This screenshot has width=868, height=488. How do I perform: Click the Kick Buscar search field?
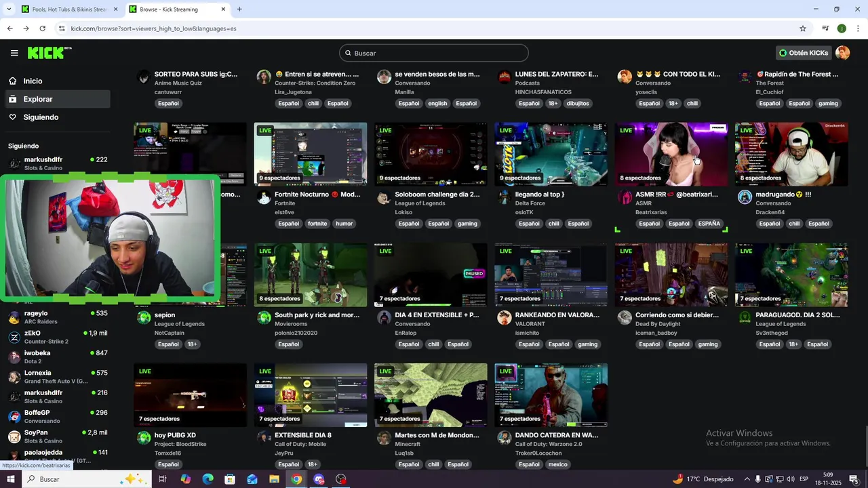tap(434, 53)
